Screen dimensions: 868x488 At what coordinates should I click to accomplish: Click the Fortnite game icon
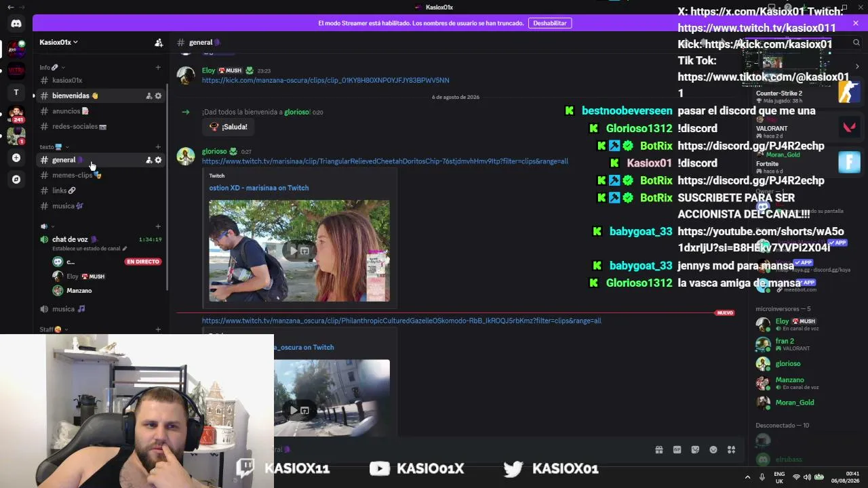click(848, 162)
